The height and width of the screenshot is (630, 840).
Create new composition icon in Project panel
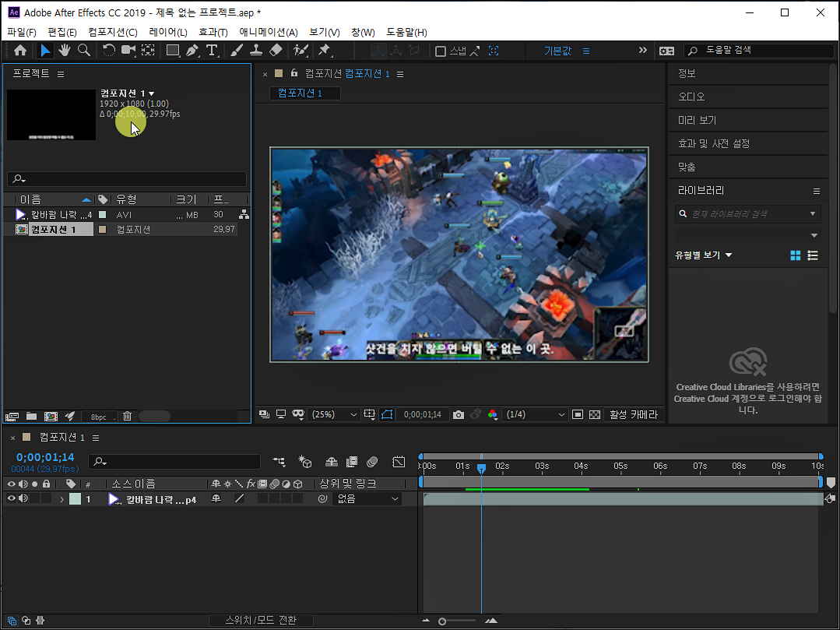click(51, 417)
